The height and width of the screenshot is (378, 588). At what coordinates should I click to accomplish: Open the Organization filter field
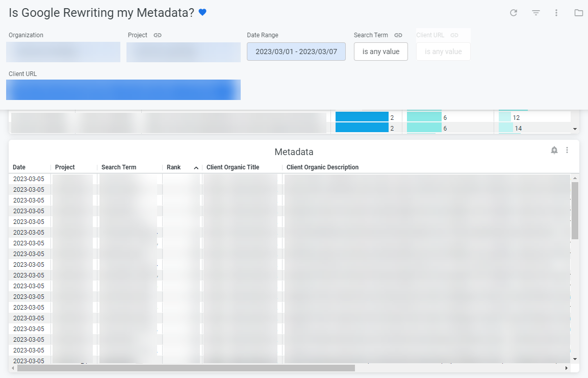63,52
